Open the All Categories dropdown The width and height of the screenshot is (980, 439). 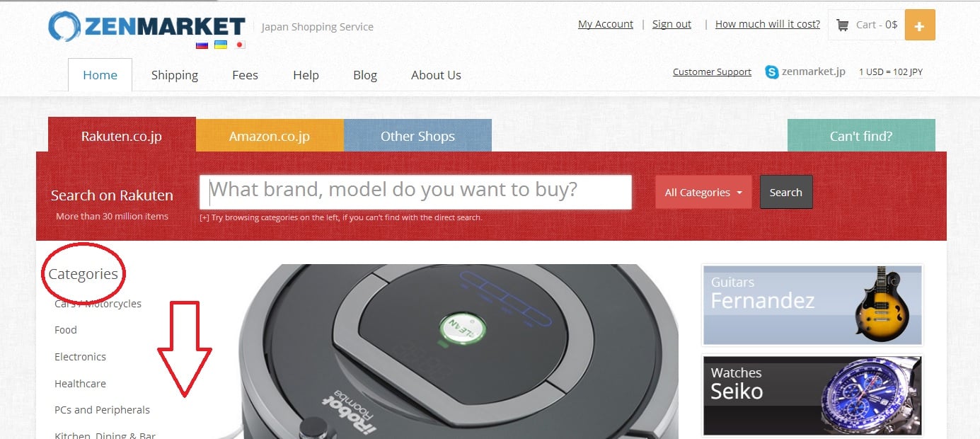[x=703, y=192]
